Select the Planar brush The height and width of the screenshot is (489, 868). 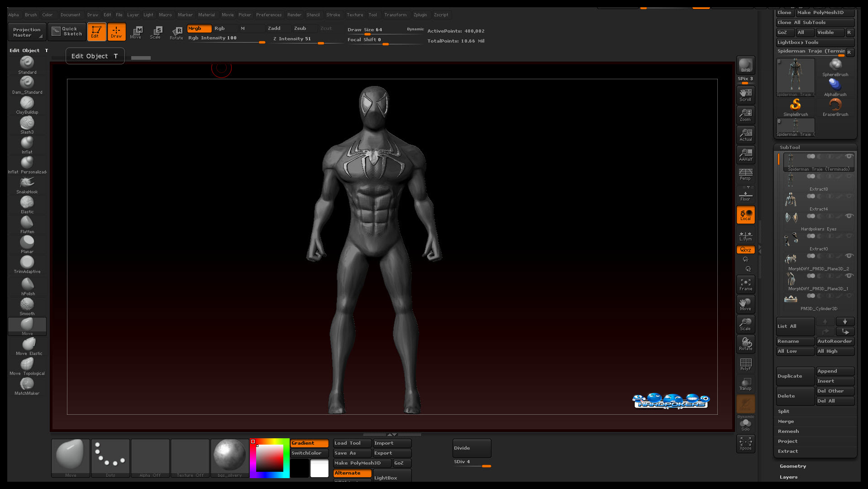[x=27, y=244]
